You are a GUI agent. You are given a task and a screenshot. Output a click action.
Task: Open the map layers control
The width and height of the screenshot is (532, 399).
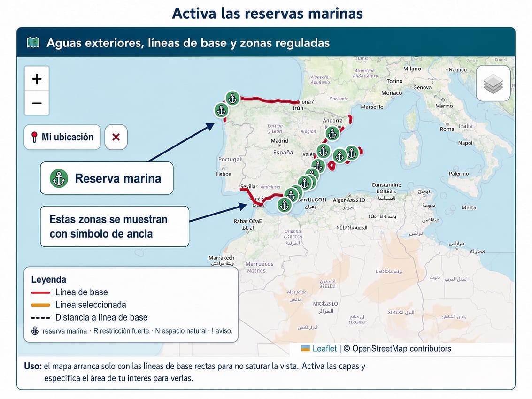click(493, 84)
